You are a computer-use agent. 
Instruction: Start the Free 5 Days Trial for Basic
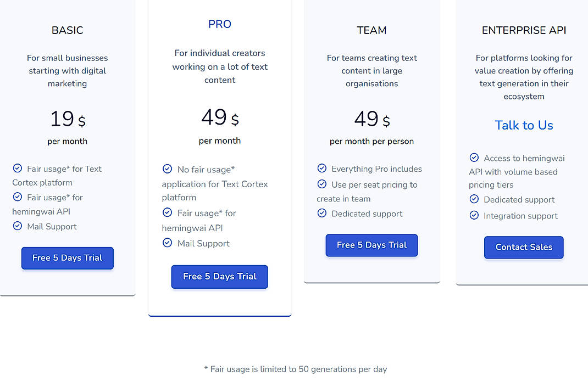[67, 257]
